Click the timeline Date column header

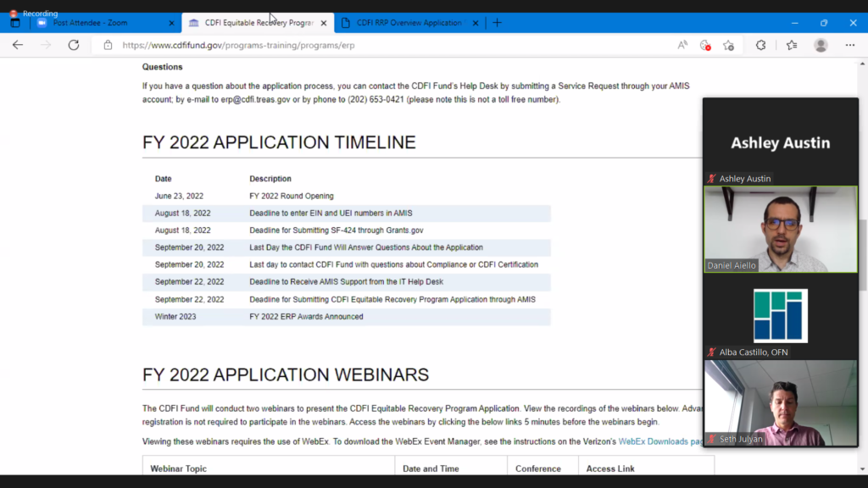click(164, 179)
